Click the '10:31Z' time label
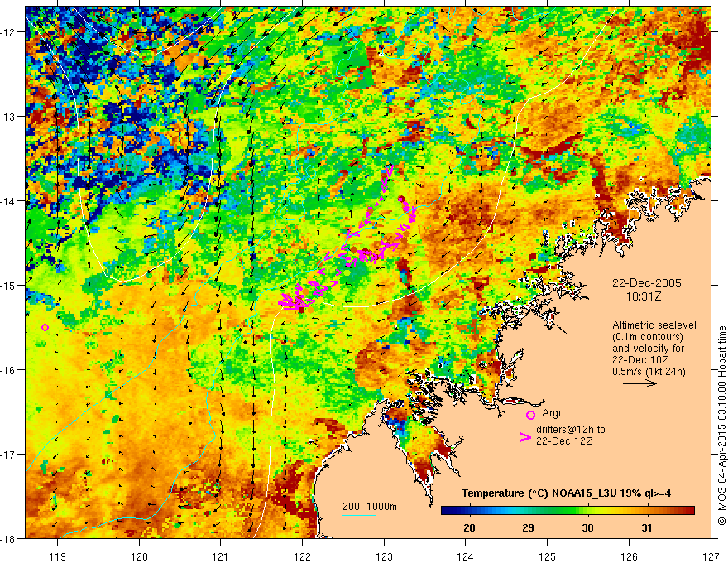 point(643,296)
